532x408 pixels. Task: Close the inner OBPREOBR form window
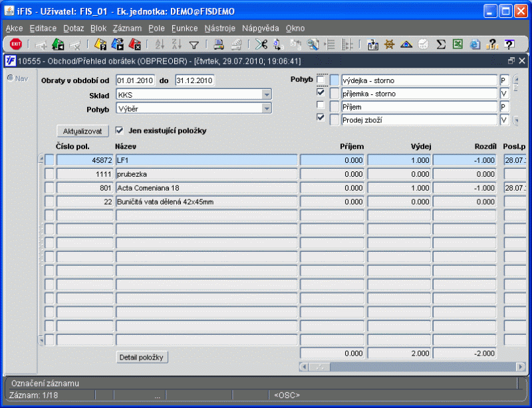(x=522, y=61)
